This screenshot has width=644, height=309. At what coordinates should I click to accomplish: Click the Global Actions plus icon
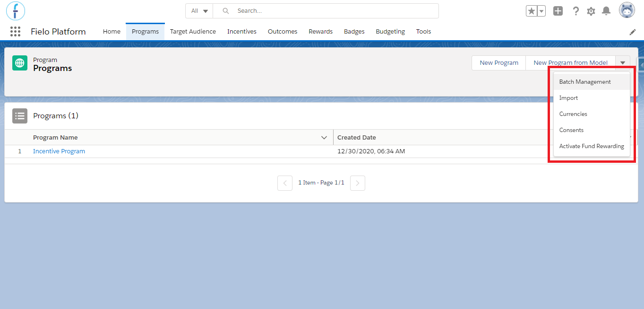(x=558, y=11)
